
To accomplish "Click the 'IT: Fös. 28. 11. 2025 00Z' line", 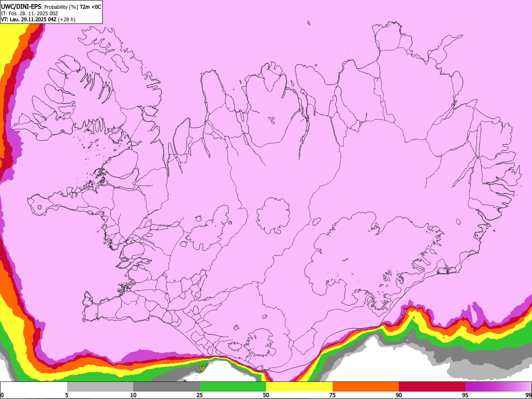I will [x=30, y=13].
